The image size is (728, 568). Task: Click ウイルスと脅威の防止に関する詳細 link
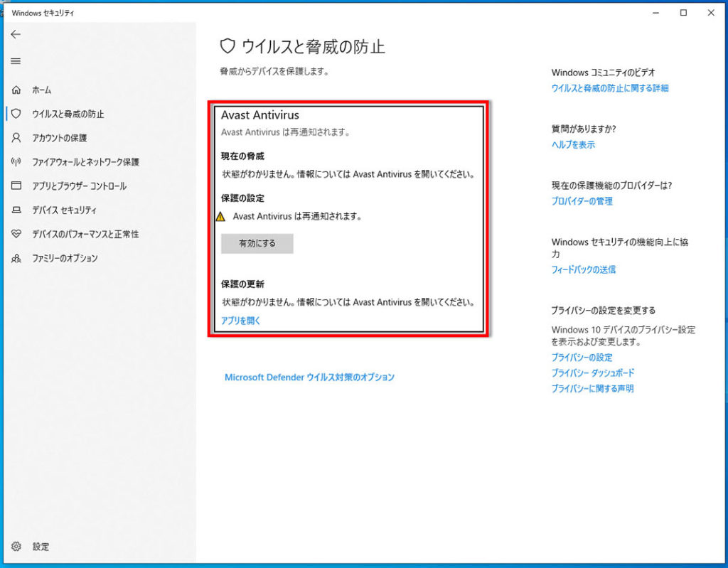click(610, 88)
